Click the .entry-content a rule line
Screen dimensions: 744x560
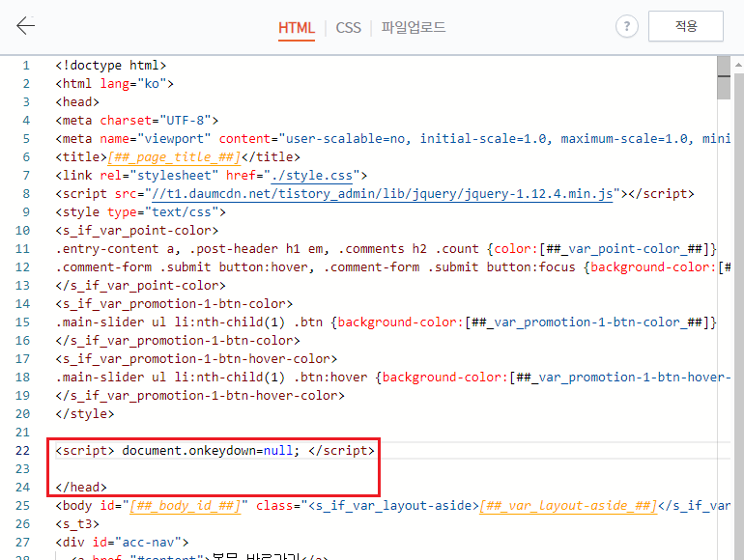pos(386,249)
